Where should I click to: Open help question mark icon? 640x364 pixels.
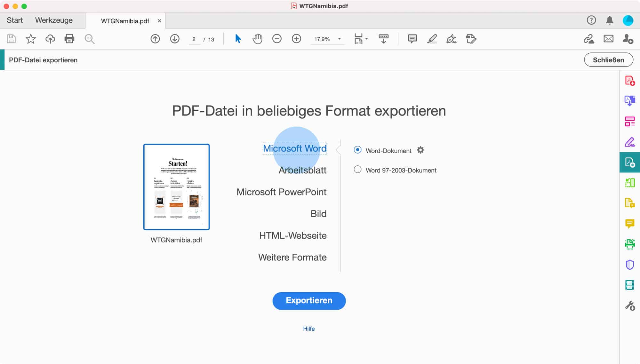[591, 20]
